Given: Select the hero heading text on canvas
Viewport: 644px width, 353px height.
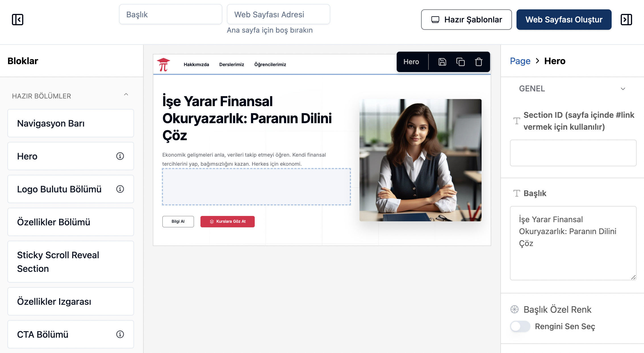Looking at the screenshot, I should click(x=247, y=118).
